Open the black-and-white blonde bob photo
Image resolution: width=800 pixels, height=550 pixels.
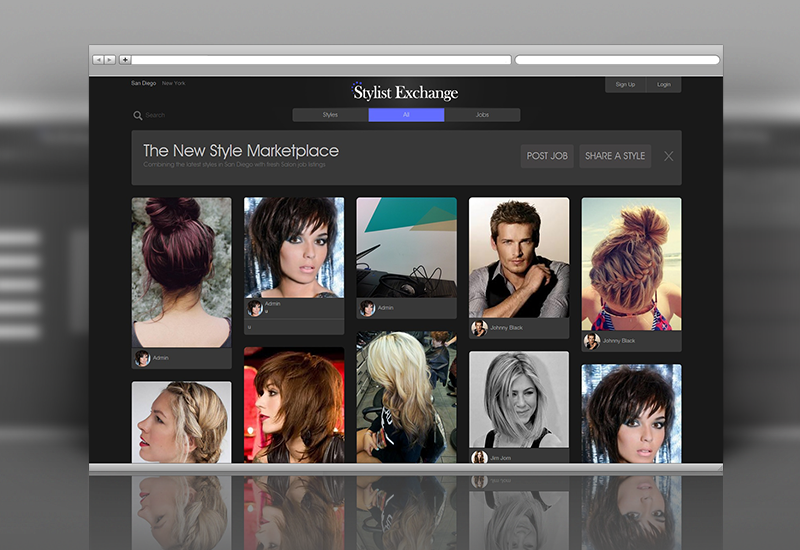point(519,399)
